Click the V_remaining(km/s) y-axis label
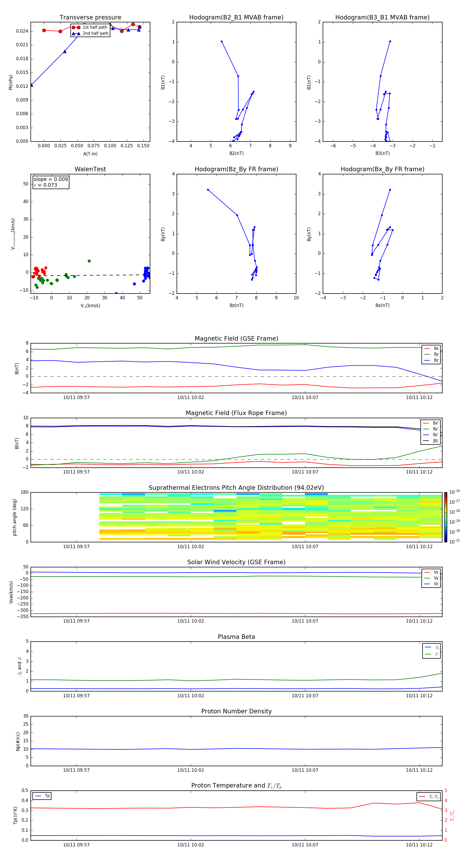The width and height of the screenshot is (473, 868). coord(13,234)
